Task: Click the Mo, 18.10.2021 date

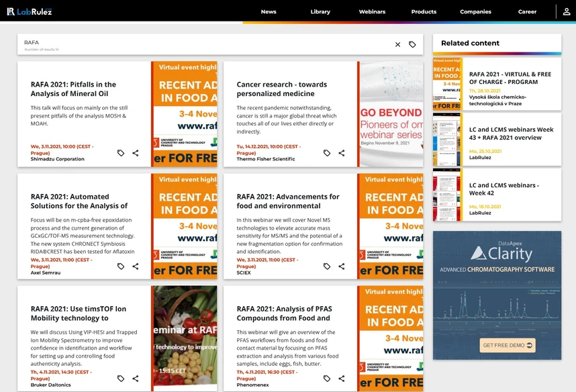Action: tap(485, 207)
